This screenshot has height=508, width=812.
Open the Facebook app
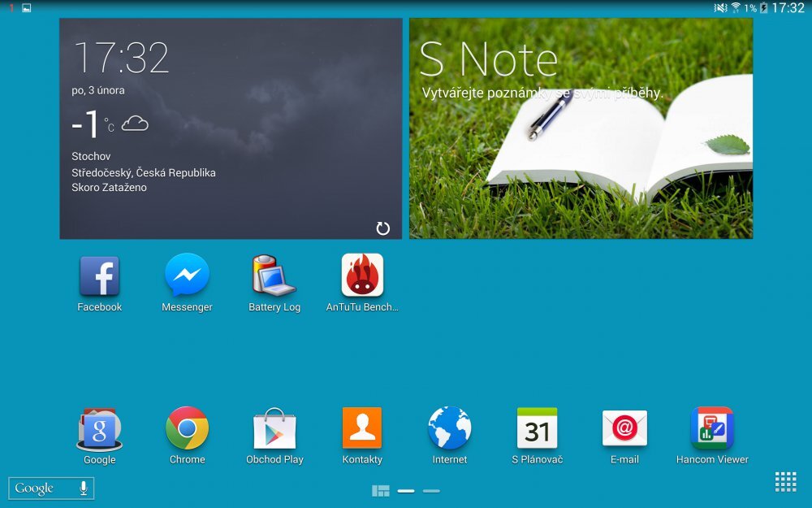pyautogui.click(x=99, y=276)
